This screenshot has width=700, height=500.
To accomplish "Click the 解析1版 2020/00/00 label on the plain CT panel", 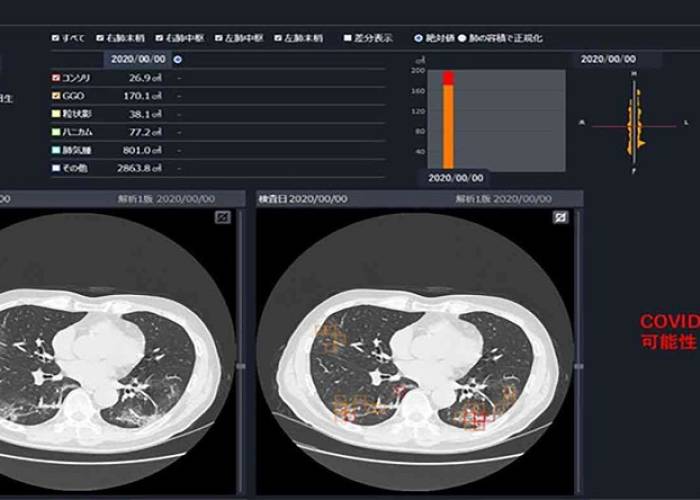I will point(167,199).
